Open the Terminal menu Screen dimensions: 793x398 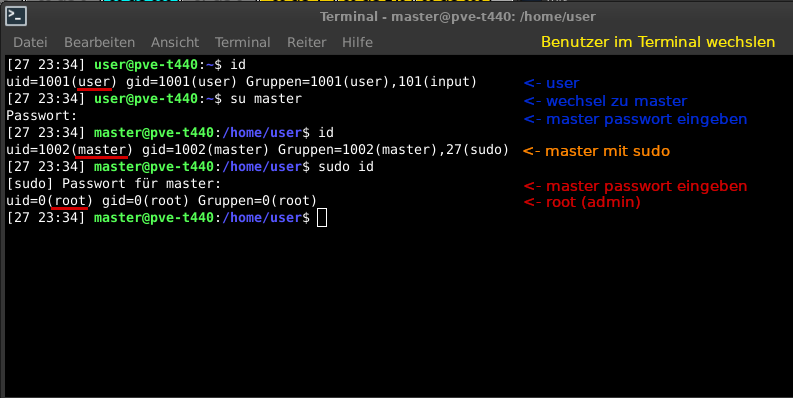tap(243, 42)
